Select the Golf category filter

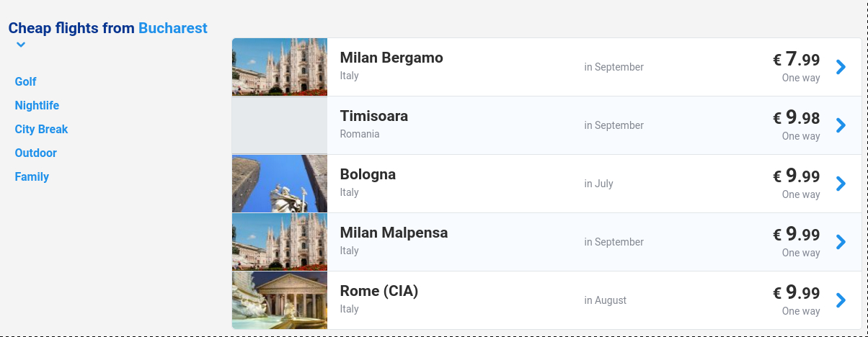click(25, 81)
